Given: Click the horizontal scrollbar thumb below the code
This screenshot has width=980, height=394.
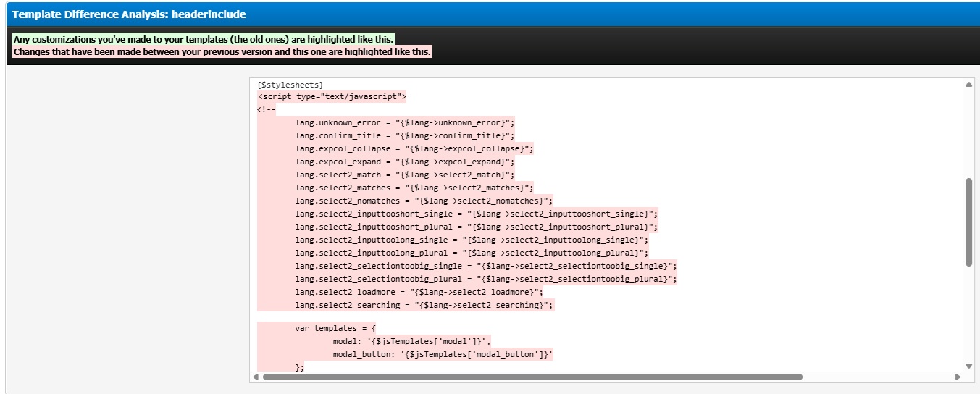Looking at the screenshot, I should click(x=532, y=377).
